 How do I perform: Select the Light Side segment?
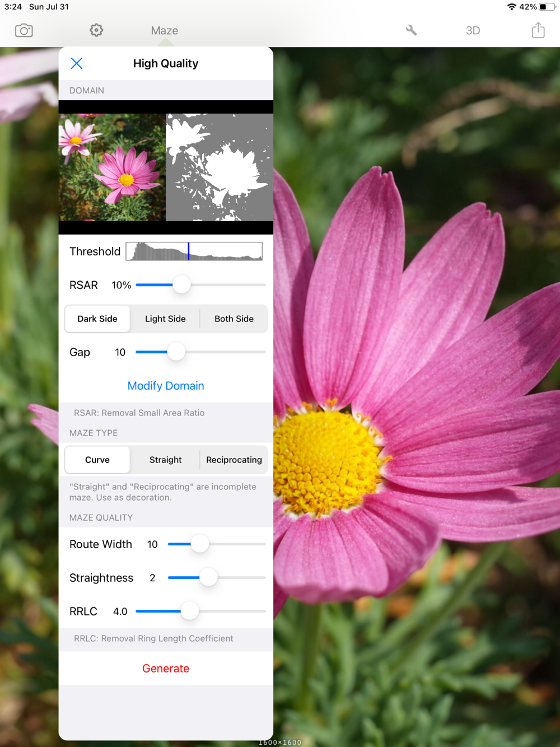point(165,319)
